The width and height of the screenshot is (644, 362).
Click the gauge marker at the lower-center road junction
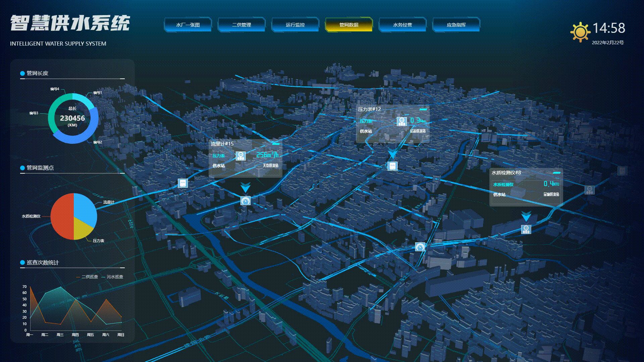[420, 247]
